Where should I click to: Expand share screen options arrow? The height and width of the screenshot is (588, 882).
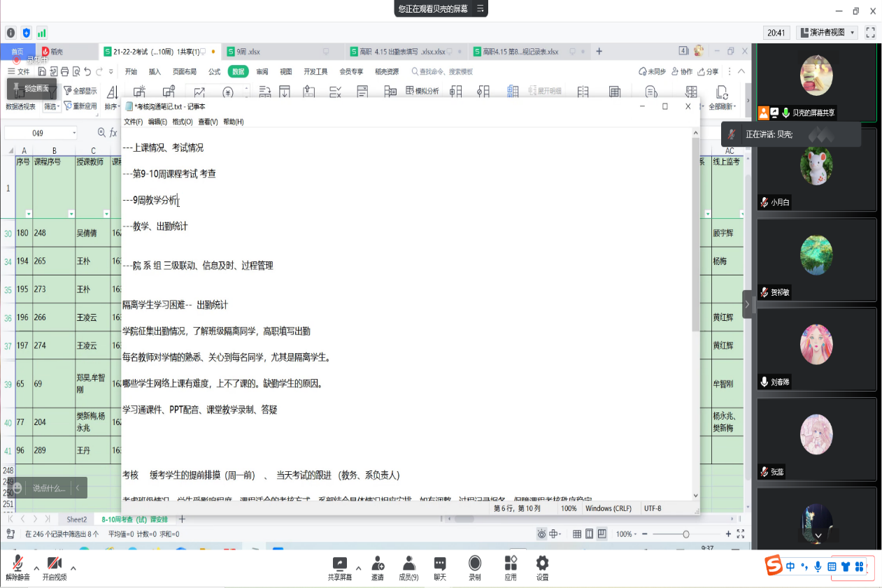click(359, 568)
